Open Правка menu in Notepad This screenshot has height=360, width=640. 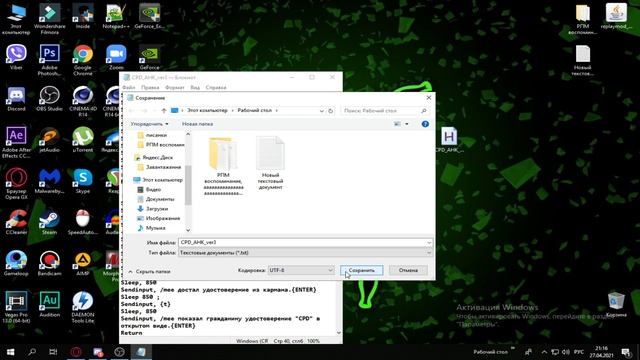click(150, 87)
